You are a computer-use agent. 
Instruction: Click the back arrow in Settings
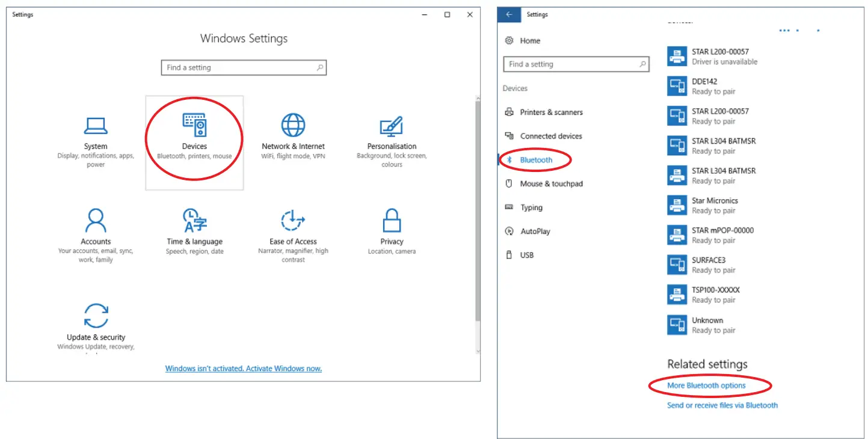[509, 14]
